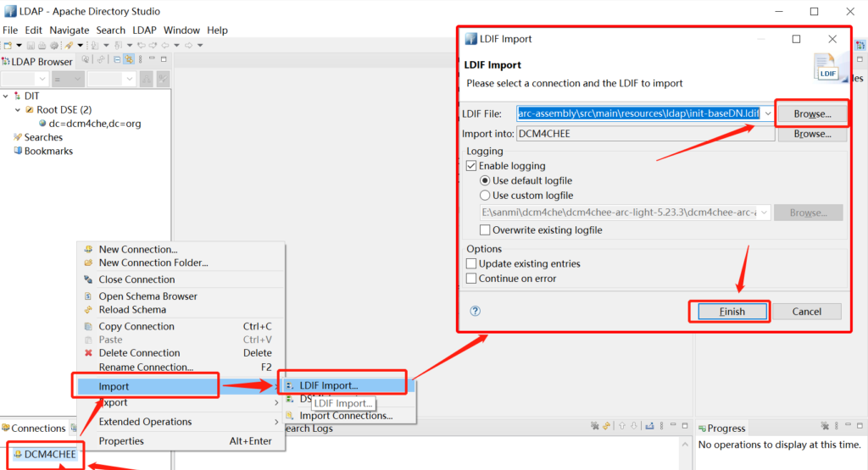Open quick search value combo box
This screenshot has height=470, width=868.
point(112,79)
